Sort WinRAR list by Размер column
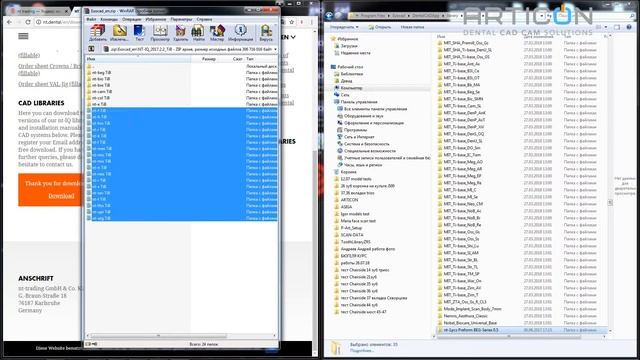This screenshot has width=640, height=360. pos(208,59)
